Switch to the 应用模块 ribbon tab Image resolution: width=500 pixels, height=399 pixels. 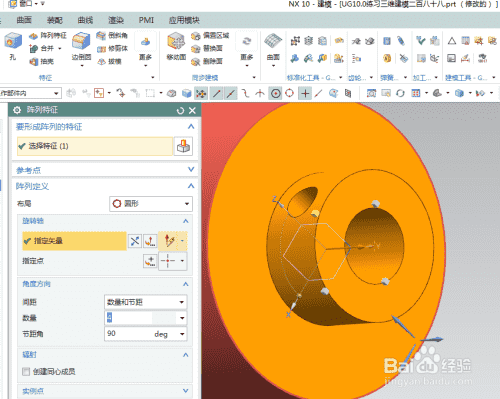(x=184, y=20)
